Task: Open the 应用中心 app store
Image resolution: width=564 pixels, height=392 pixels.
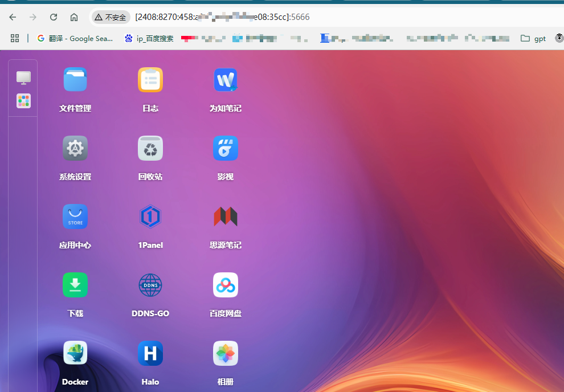Action: click(75, 217)
